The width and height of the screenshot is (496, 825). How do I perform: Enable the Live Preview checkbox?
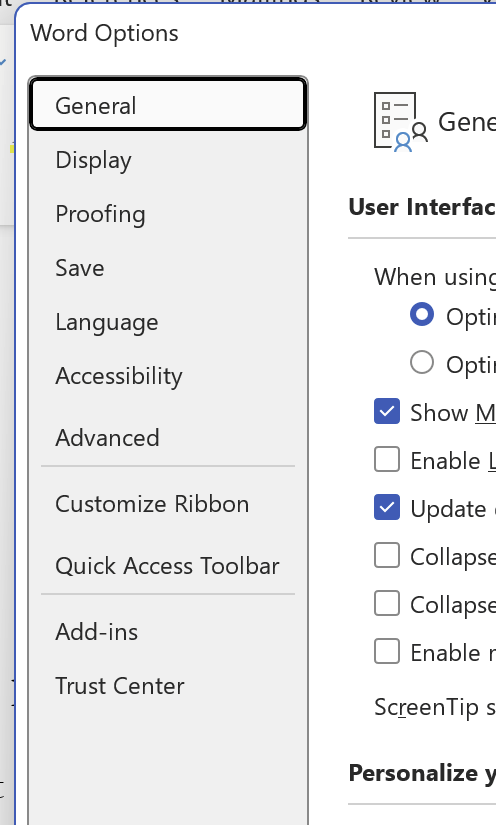pos(387,459)
